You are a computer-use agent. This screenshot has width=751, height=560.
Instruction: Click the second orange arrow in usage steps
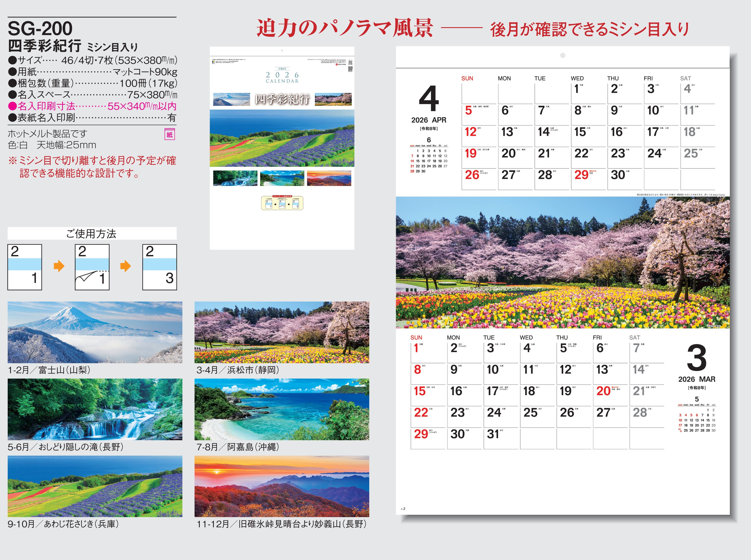[126, 266]
